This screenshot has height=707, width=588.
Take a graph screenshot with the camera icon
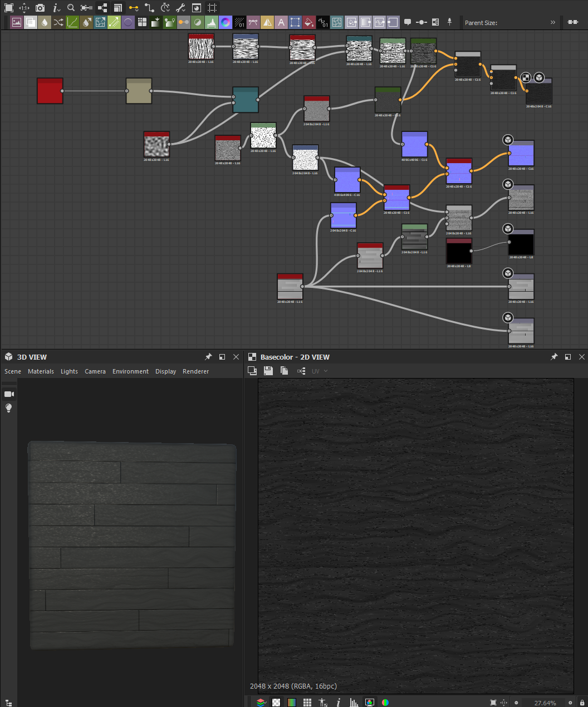(x=40, y=8)
